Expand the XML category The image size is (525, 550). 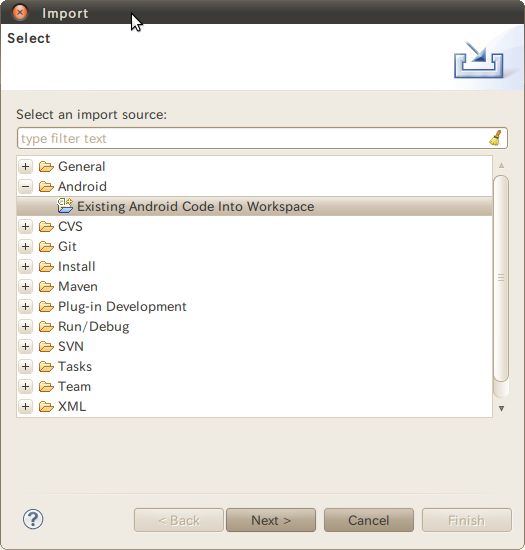pos(25,406)
